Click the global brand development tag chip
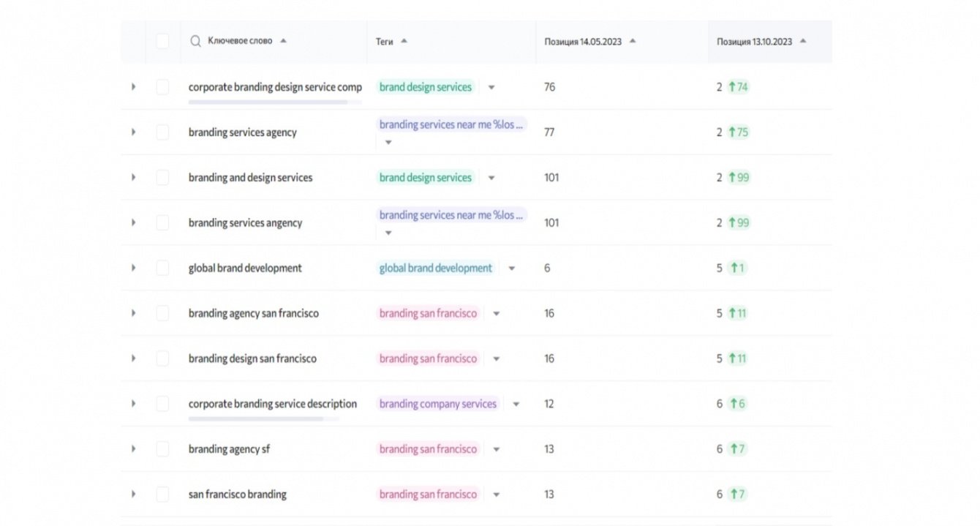 (435, 268)
